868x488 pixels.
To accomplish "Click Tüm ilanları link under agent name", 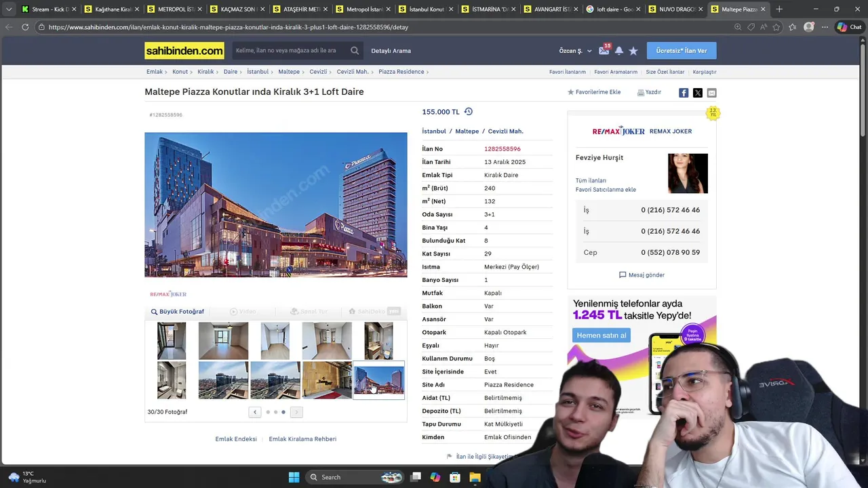I will click(x=591, y=181).
